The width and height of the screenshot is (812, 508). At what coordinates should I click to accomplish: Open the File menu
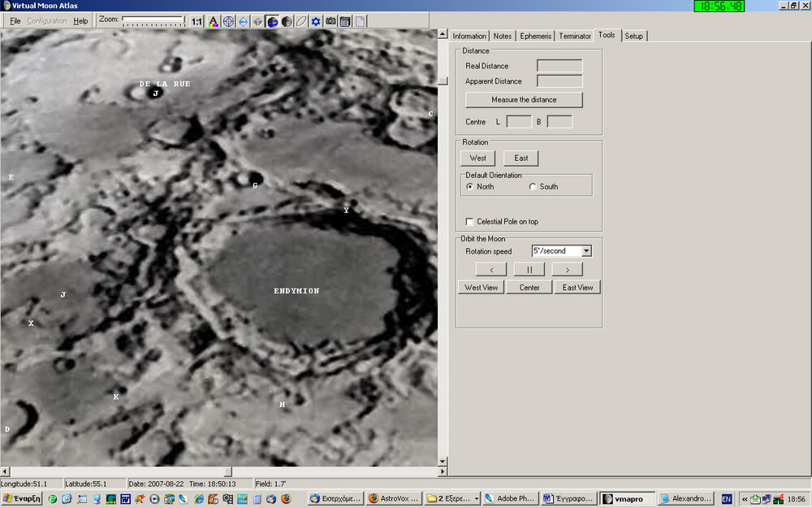[15, 21]
